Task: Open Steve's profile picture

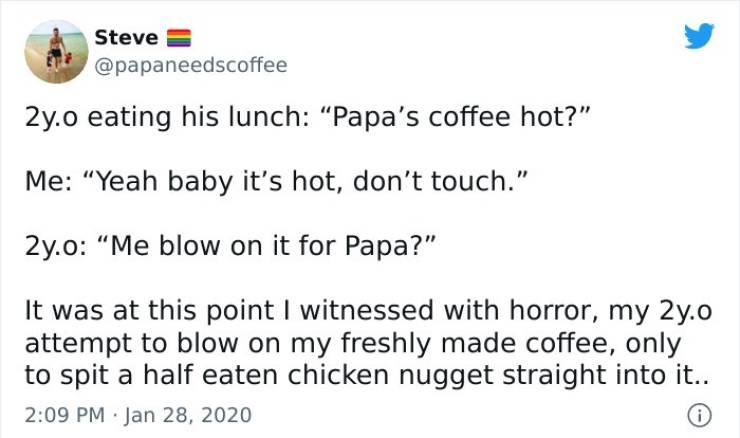Action: pos(56,50)
